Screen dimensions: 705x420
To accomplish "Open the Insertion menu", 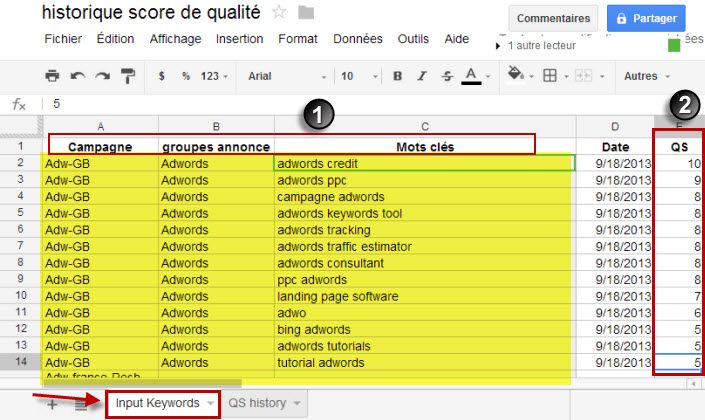I will (239, 39).
